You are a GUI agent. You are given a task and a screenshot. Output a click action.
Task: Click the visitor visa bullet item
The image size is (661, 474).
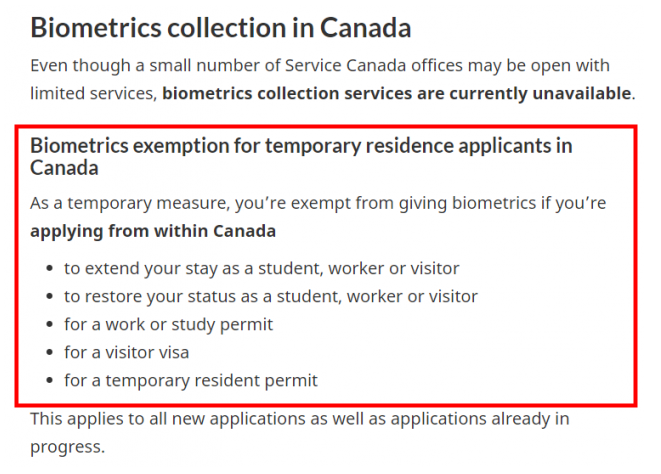pos(126,352)
